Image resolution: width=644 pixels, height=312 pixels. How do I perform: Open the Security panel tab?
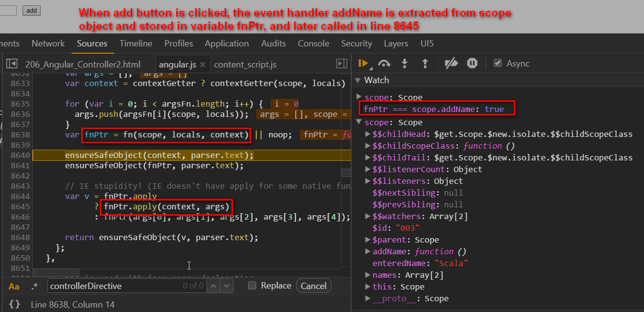pyautogui.click(x=357, y=44)
